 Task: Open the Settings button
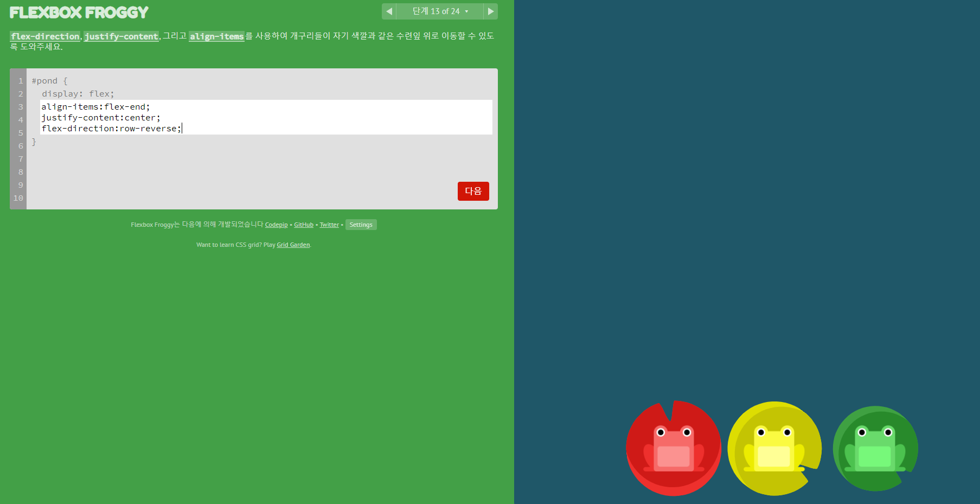pyautogui.click(x=361, y=225)
